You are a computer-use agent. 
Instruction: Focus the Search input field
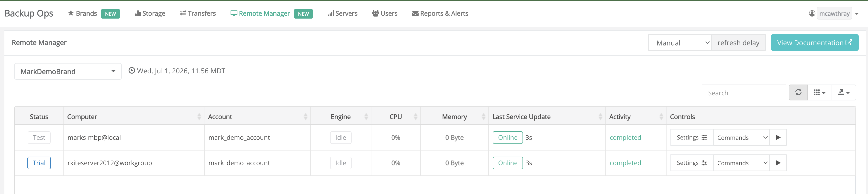[x=744, y=93]
